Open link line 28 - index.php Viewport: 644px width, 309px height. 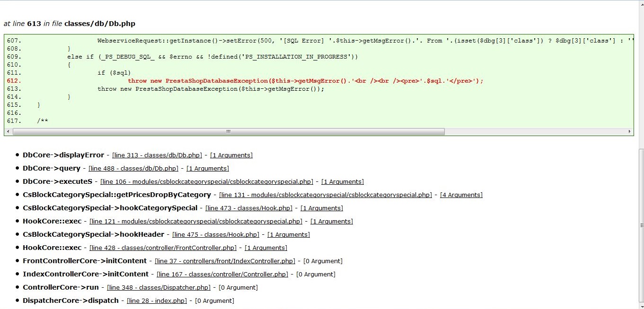[157, 300]
